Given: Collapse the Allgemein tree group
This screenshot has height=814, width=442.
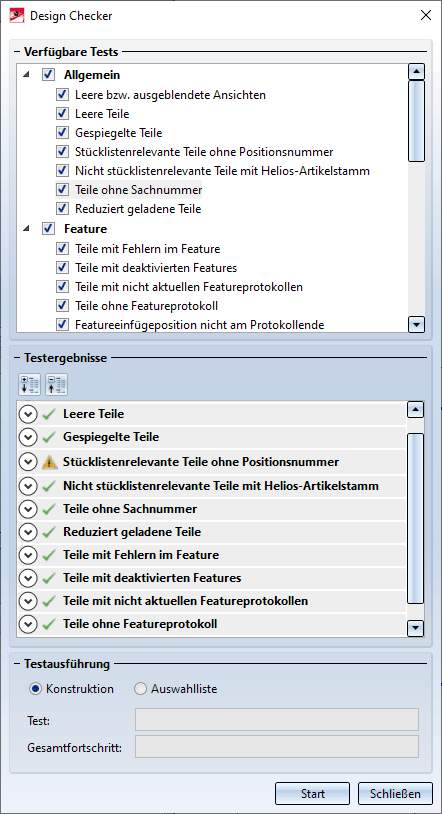Looking at the screenshot, I should [x=26, y=75].
